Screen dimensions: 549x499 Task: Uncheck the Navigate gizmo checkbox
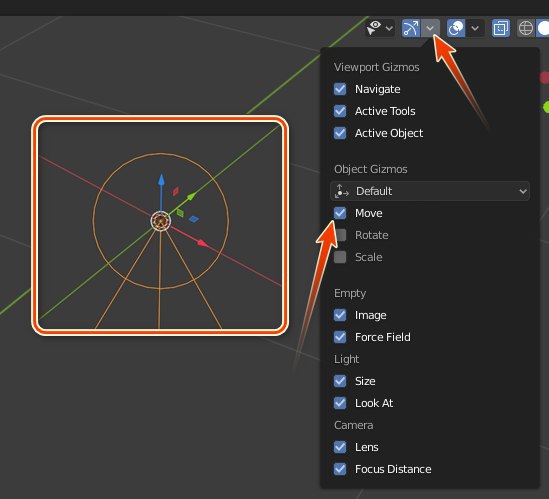pyautogui.click(x=340, y=89)
